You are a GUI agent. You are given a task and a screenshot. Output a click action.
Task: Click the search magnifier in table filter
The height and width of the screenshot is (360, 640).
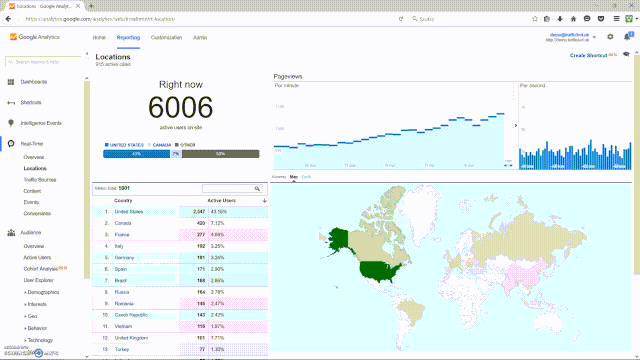pos(257,189)
